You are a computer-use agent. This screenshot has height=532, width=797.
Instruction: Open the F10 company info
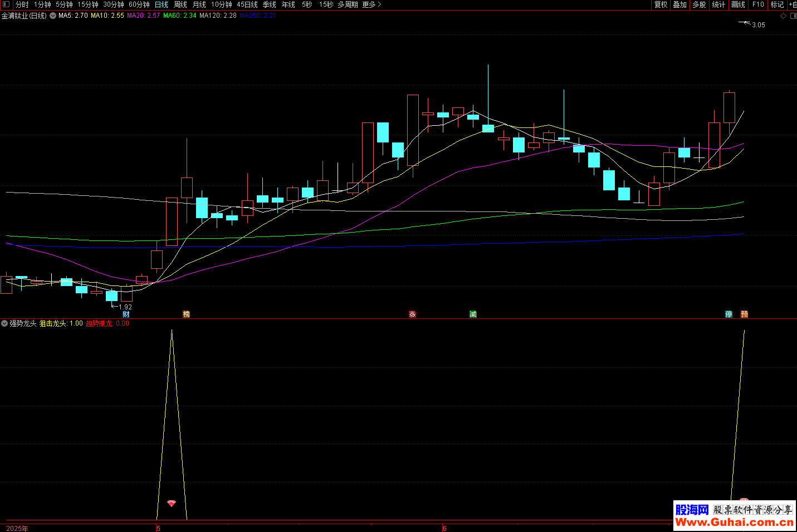point(758,4)
